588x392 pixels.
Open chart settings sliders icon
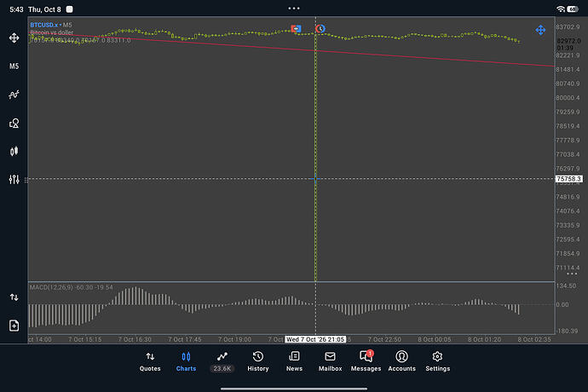pos(14,180)
